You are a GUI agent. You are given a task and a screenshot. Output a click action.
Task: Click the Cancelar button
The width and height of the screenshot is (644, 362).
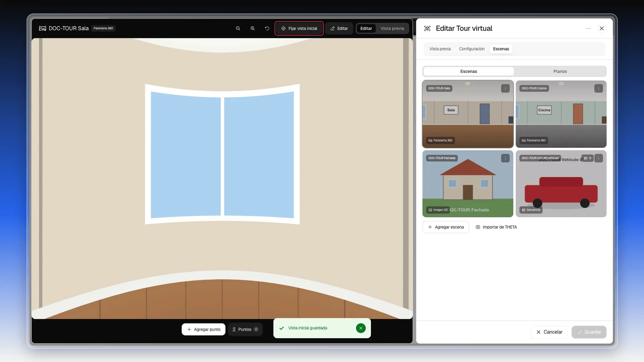[x=549, y=332]
